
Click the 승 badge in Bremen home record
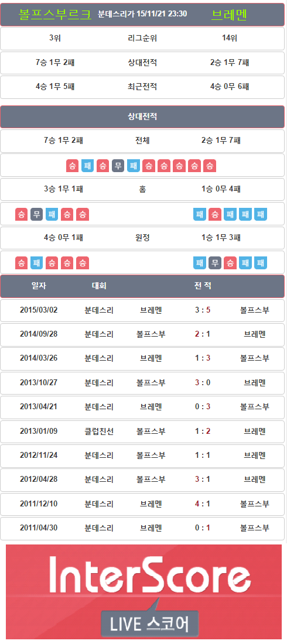click(x=215, y=214)
